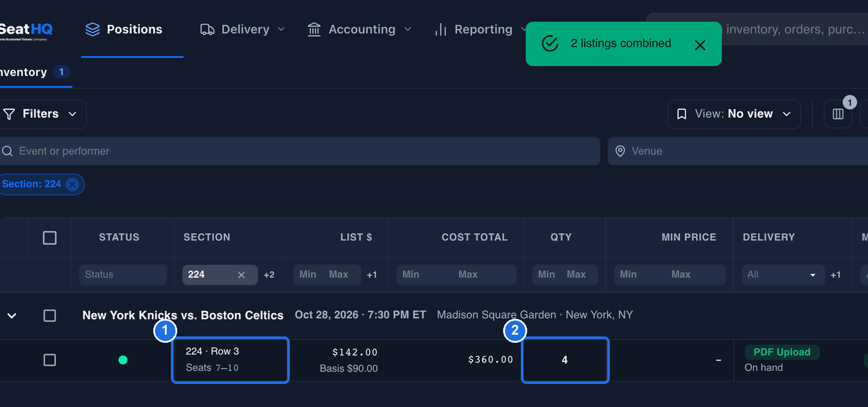Open the columns layout icon button
Screen dimensions: 868x407
pos(838,114)
